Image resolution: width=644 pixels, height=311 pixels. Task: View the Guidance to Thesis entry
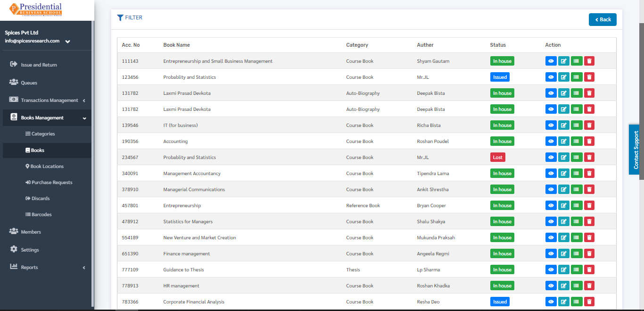tap(551, 269)
